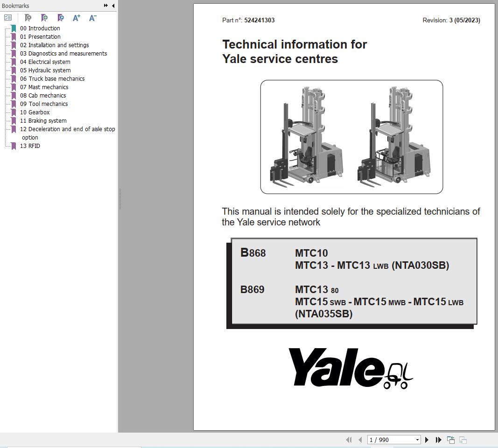Open the 00 Introduction bookmark
498x448 pixels.
(40, 28)
